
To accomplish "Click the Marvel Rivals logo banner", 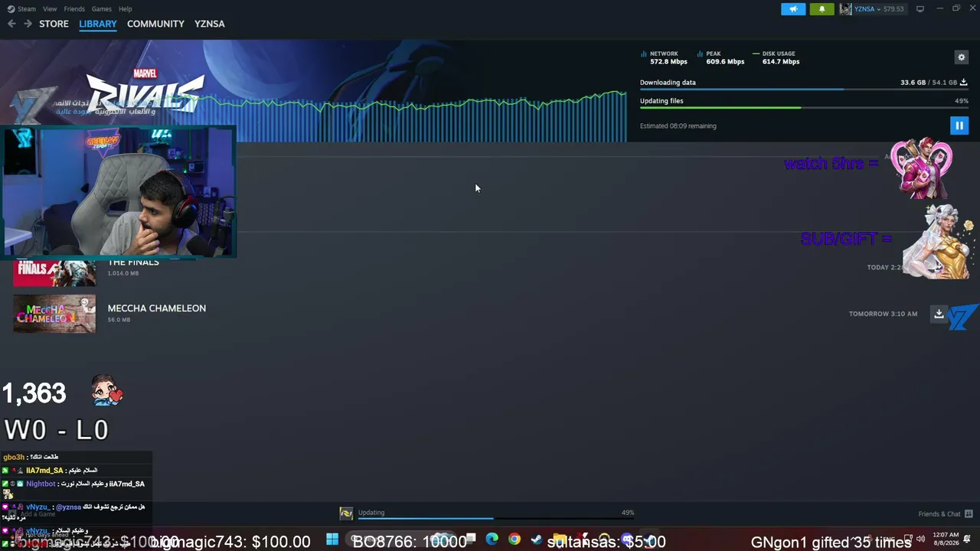I will pyautogui.click(x=145, y=90).
